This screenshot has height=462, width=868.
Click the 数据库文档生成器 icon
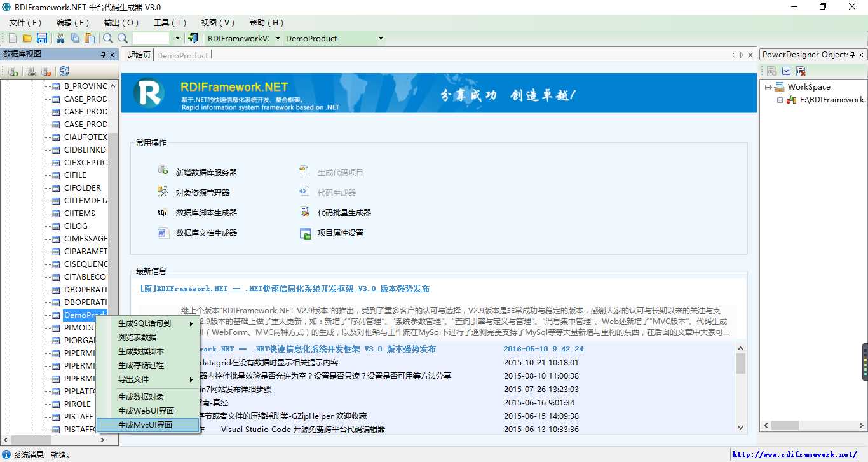163,233
